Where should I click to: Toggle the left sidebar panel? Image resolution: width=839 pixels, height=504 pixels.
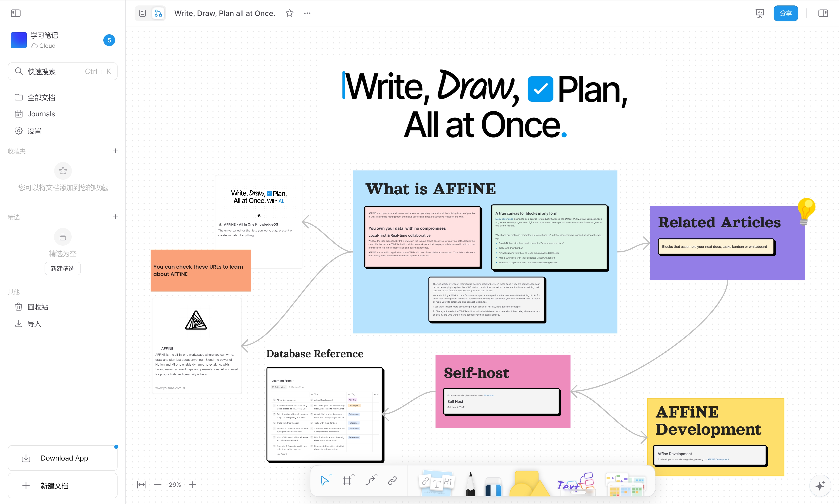pyautogui.click(x=16, y=13)
